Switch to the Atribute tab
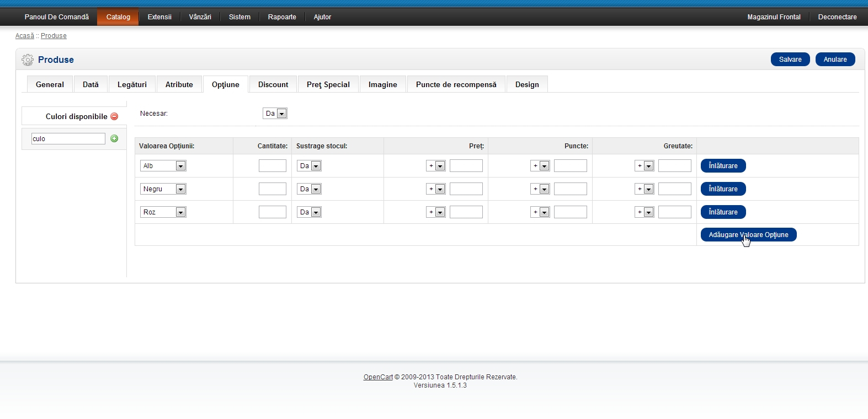 [x=179, y=84]
